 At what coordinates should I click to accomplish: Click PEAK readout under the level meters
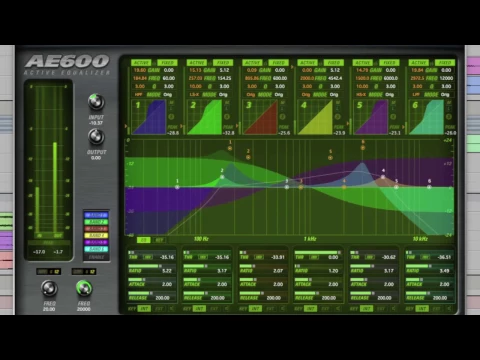[49, 243]
